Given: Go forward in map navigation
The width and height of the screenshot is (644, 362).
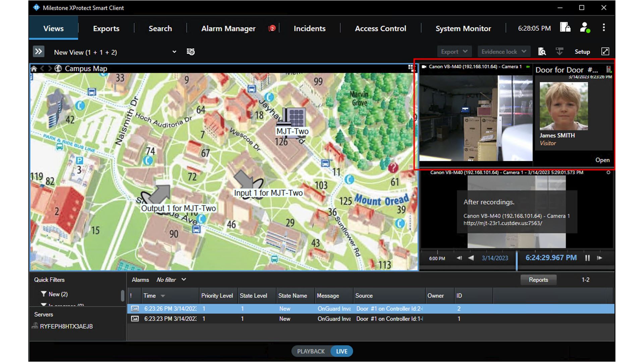Looking at the screenshot, I should [50, 69].
